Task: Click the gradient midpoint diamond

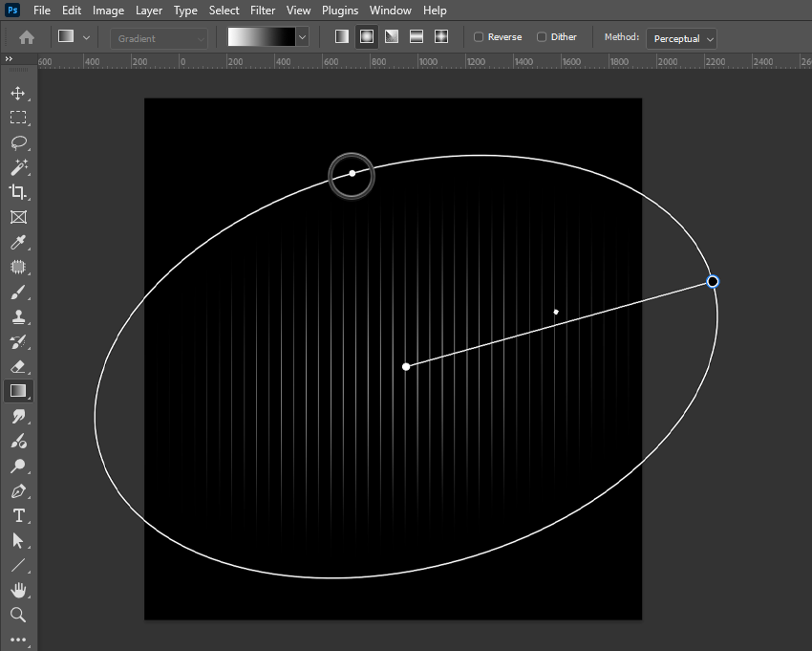Action: [x=556, y=312]
